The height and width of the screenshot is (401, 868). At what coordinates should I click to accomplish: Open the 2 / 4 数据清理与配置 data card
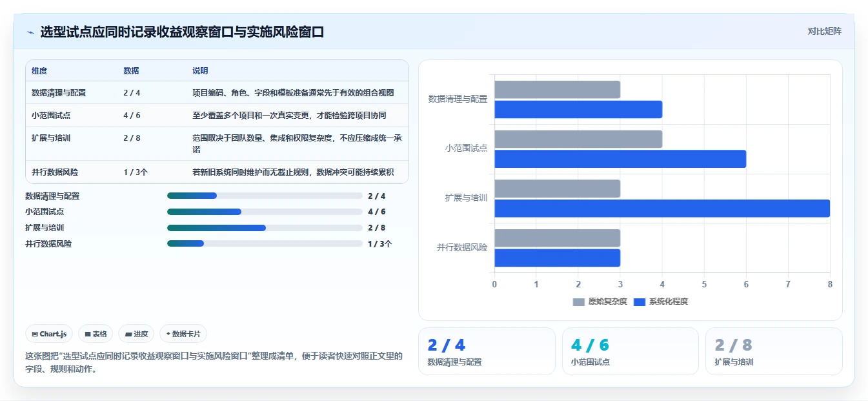487,351
